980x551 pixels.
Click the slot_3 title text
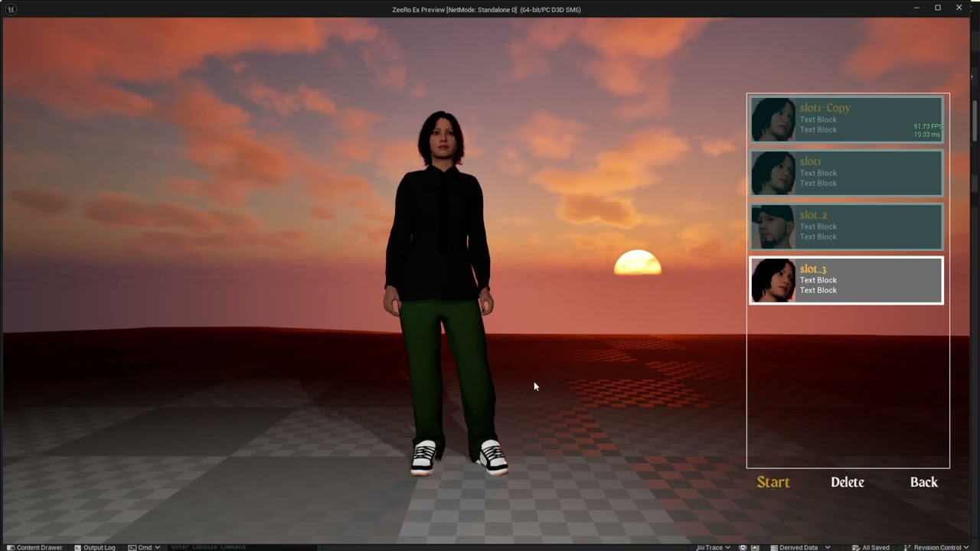(x=813, y=269)
